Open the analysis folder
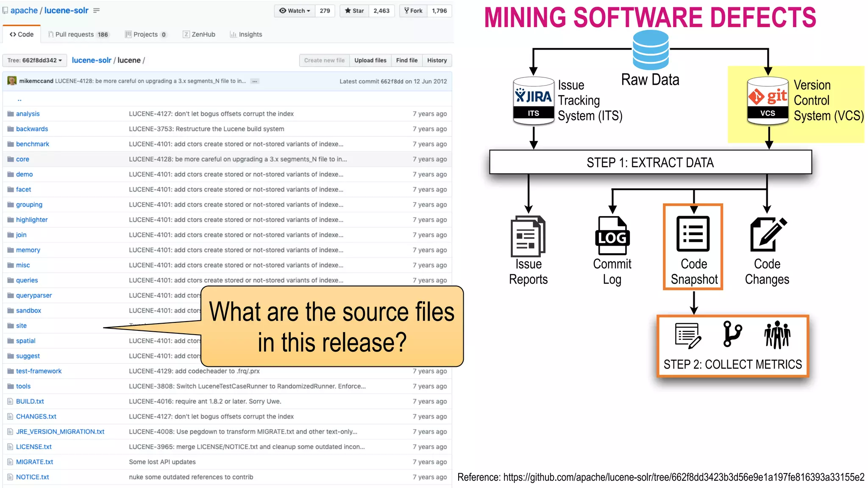 [28, 114]
